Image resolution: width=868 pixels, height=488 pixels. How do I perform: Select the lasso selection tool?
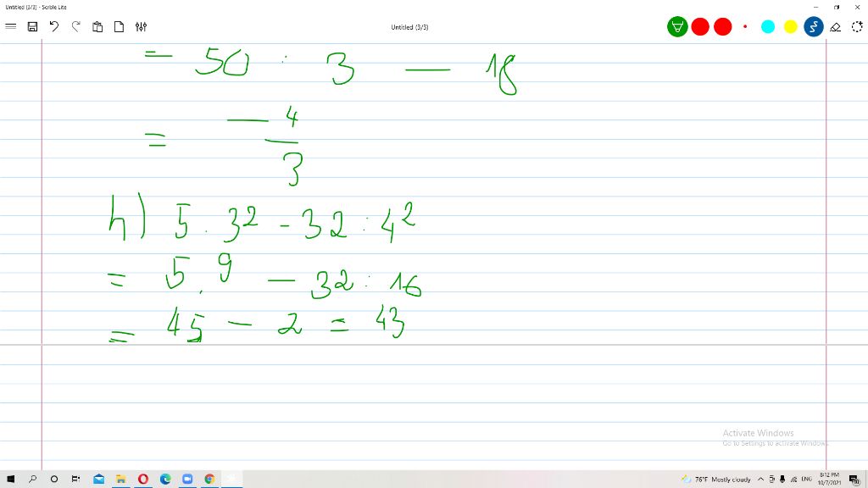click(857, 26)
